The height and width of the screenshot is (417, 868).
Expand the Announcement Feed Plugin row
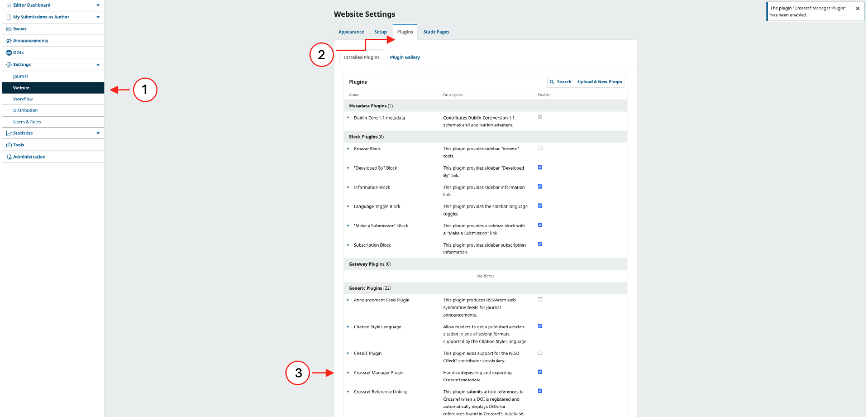(349, 300)
